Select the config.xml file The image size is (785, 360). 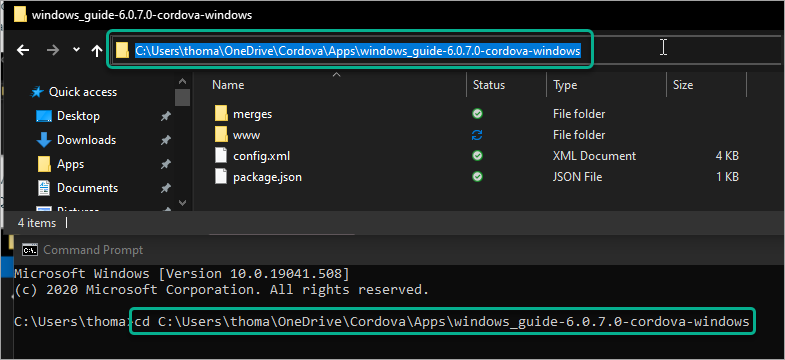[x=261, y=156]
